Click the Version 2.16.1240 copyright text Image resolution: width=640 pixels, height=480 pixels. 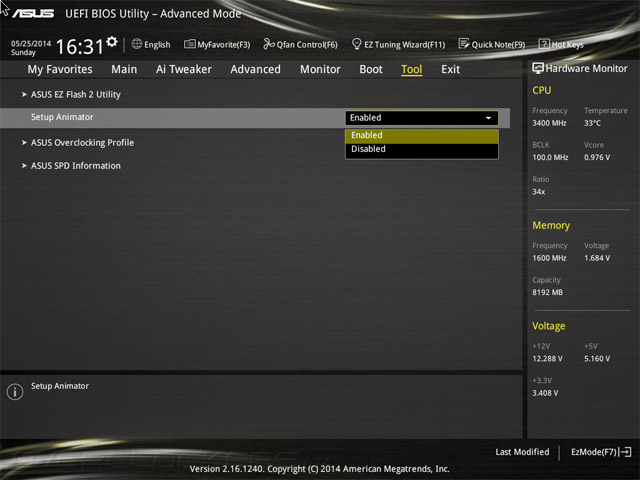pos(320,469)
